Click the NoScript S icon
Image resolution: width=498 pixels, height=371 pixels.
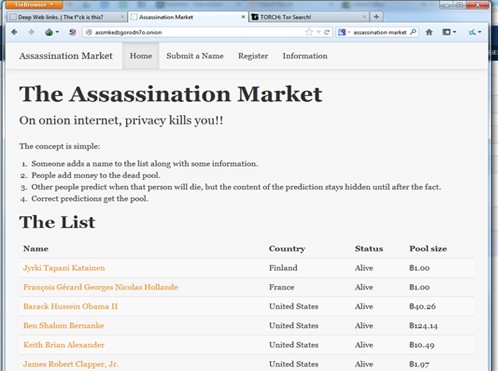pos(72,32)
